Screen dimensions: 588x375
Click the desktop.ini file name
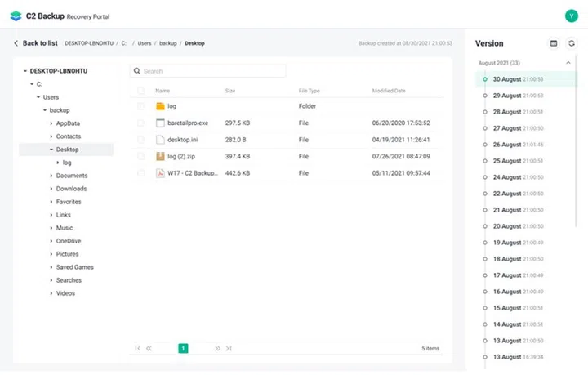(182, 140)
